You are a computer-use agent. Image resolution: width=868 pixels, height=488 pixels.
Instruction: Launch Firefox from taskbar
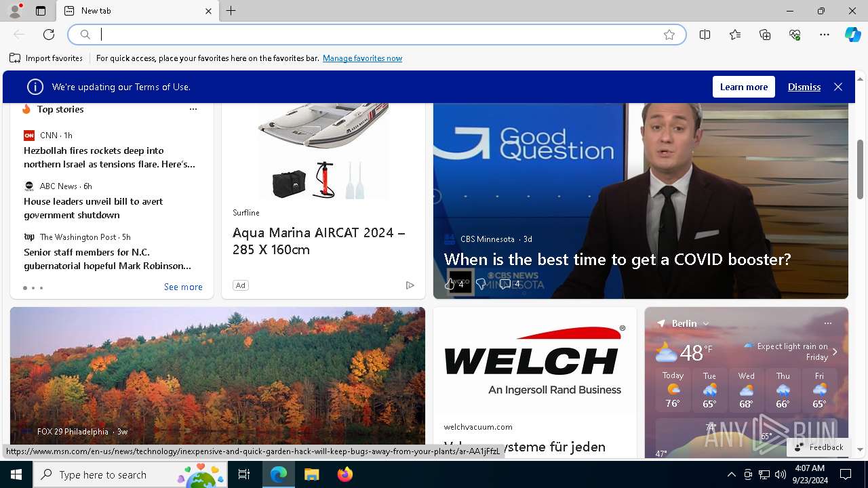pos(345,474)
